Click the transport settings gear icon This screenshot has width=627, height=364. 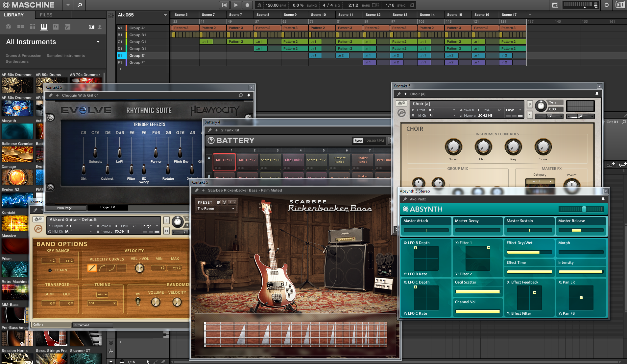pos(412,5)
